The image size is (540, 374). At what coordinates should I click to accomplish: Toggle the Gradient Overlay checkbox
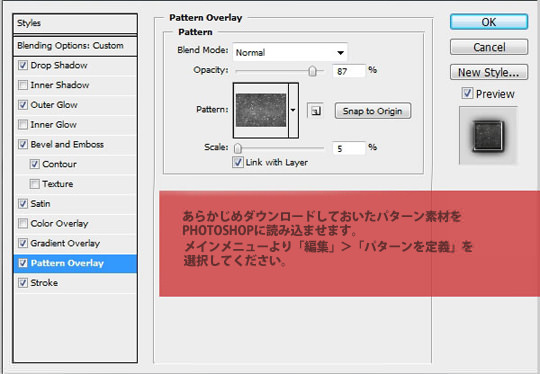pyautogui.click(x=23, y=243)
